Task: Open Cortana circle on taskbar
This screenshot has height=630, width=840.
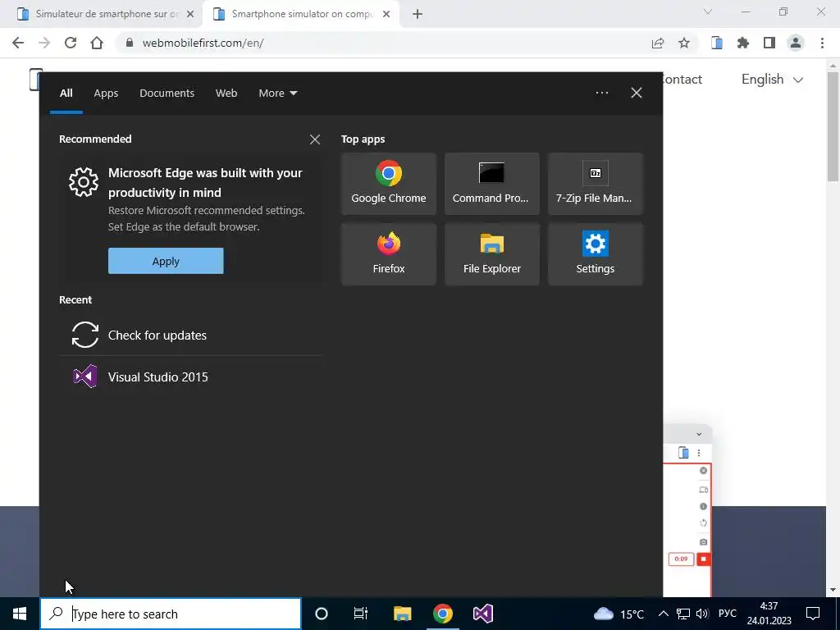Action: pyautogui.click(x=322, y=614)
